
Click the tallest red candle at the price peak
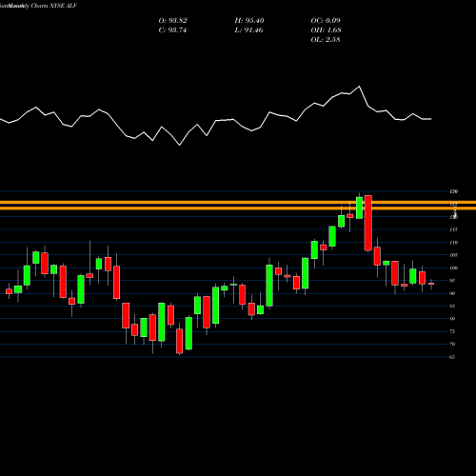tap(368, 223)
